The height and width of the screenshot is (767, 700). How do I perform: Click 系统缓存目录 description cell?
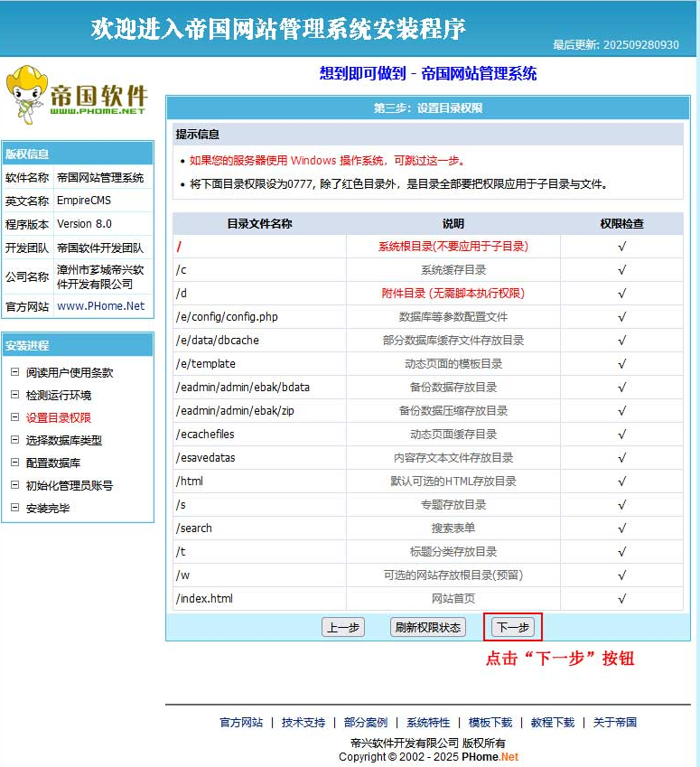pyautogui.click(x=453, y=270)
